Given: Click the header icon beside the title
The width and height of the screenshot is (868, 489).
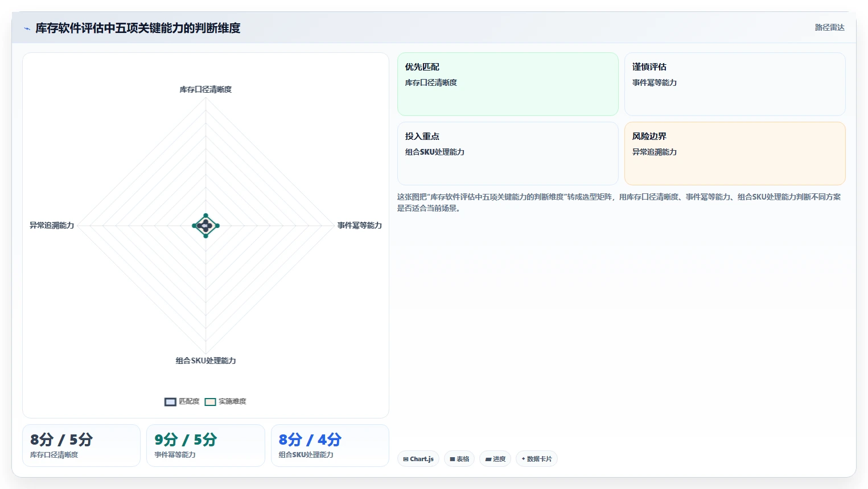Looking at the screenshot, I should click(27, 28).
